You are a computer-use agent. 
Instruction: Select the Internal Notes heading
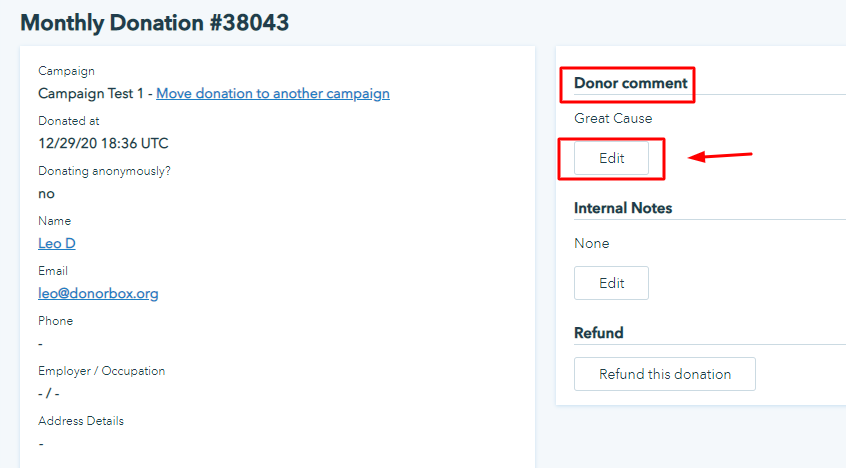[623, 209]
